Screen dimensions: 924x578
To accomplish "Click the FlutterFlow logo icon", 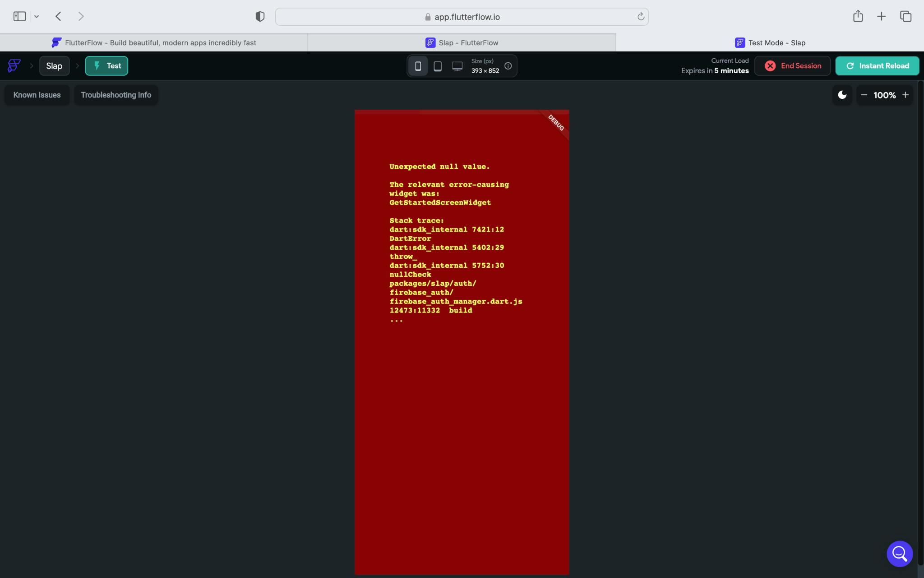I will (14, 66).
